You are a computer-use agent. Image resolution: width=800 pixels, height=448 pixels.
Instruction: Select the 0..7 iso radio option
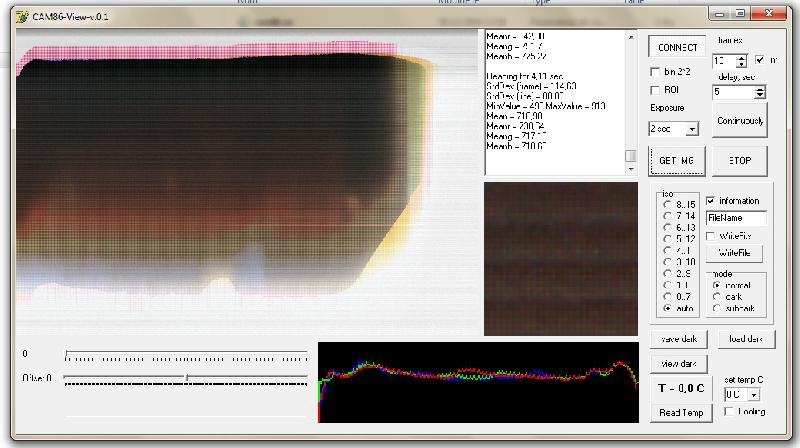click(667, 296)
